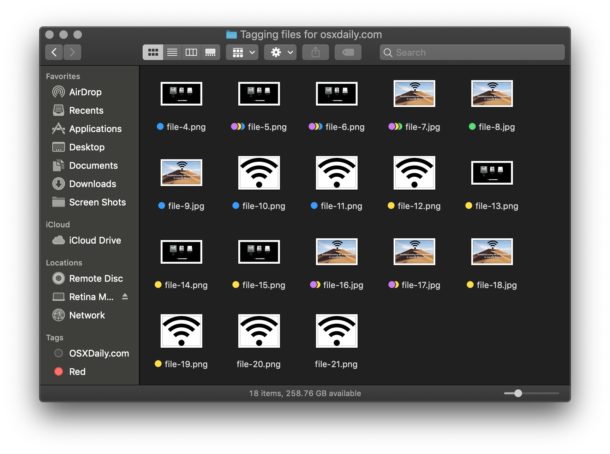Go back using the back arrow button
Screen dimensions: 610x454
click(x=53, y=52)
